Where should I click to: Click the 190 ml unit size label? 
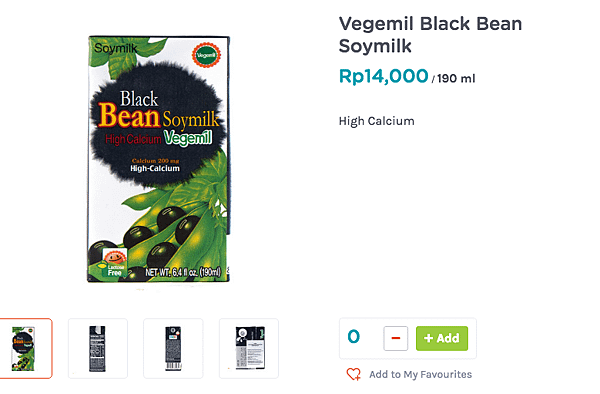pyautogui.click(x=456, y=78)
